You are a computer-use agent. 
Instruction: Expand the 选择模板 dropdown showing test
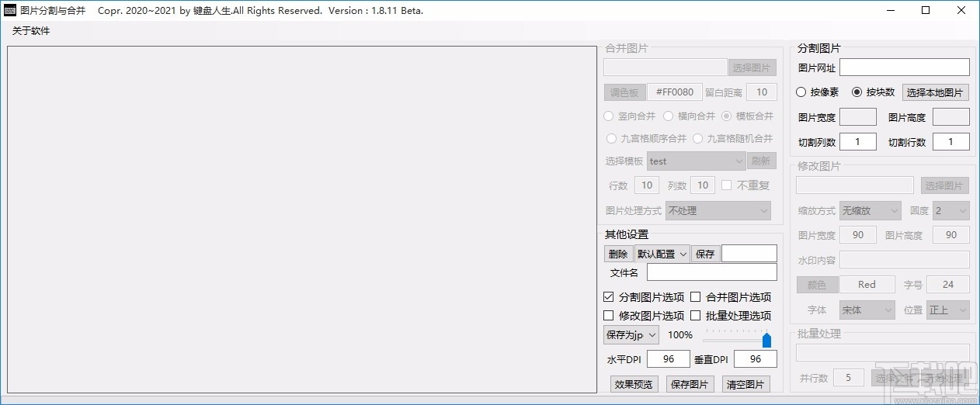697,161
